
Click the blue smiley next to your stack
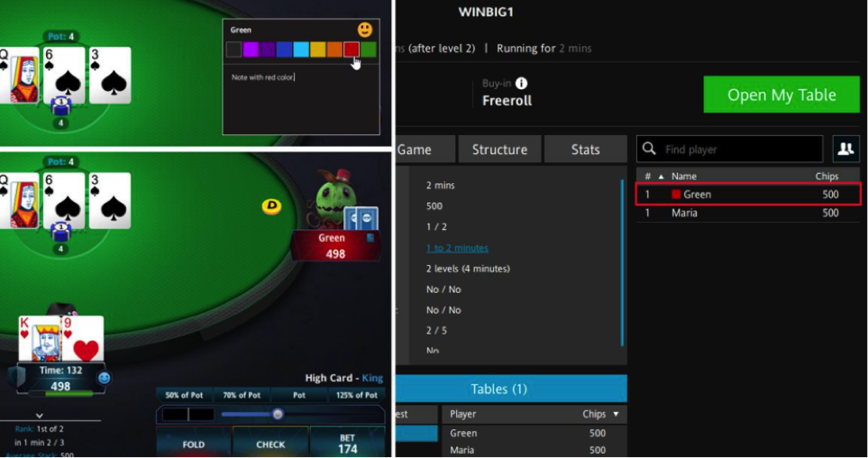pos(104,378)
